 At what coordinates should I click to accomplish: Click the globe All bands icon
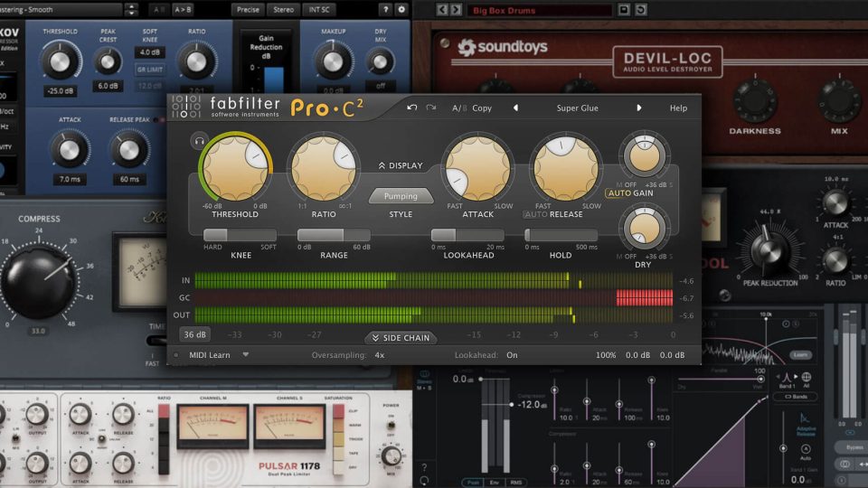click(807, 378)
